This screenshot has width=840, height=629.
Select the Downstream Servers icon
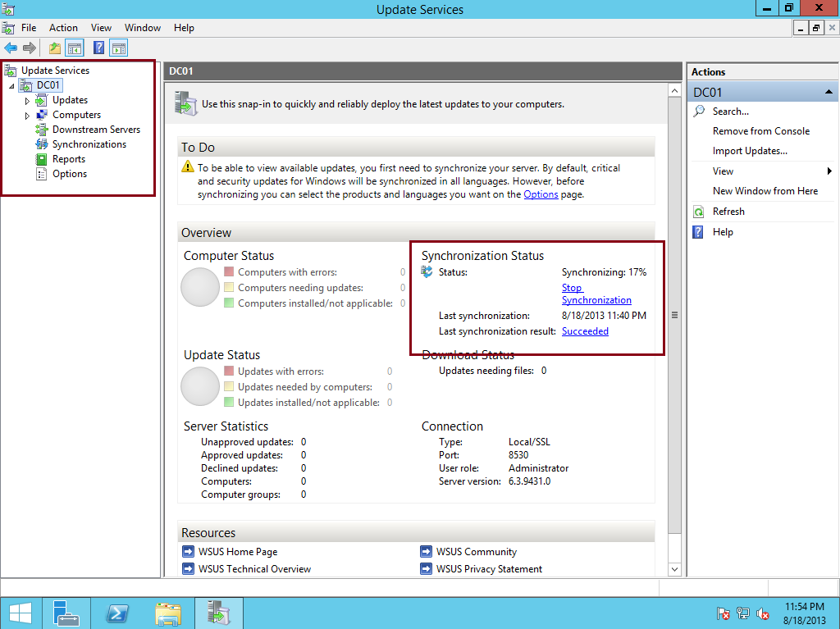tap(41, 130)
